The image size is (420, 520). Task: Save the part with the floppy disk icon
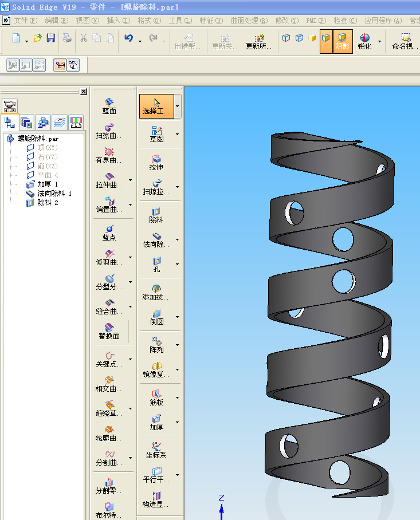coord(50,38)
